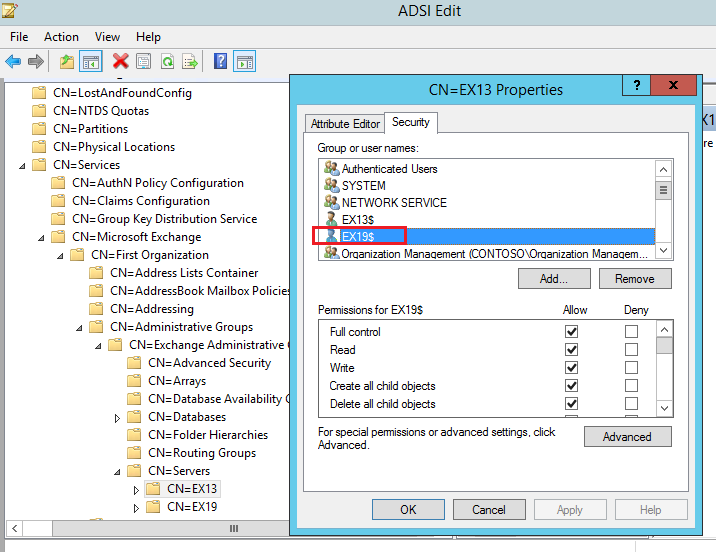This screenshot has width=716, height=552.
Task: Click the folder icon for CN=Partitions
Action: point(39,129)
